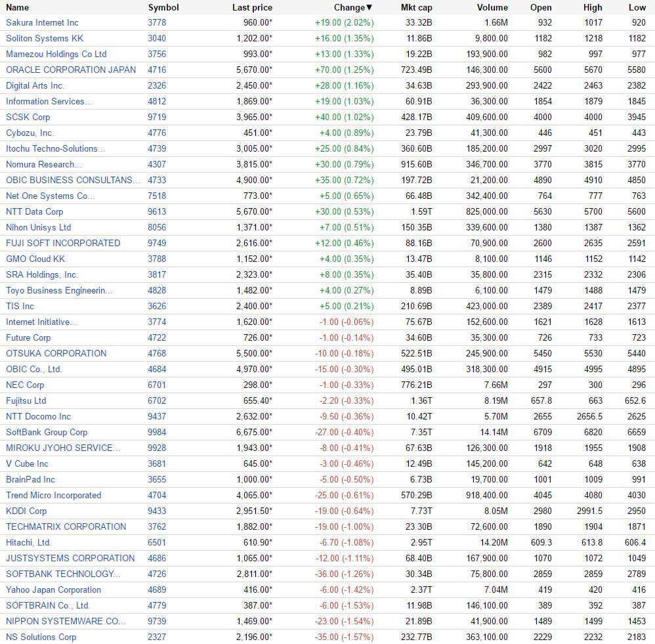Open JUSTSYSTEMS CORPORATION link
The image size is (655, 644).
tap(70, 558)
